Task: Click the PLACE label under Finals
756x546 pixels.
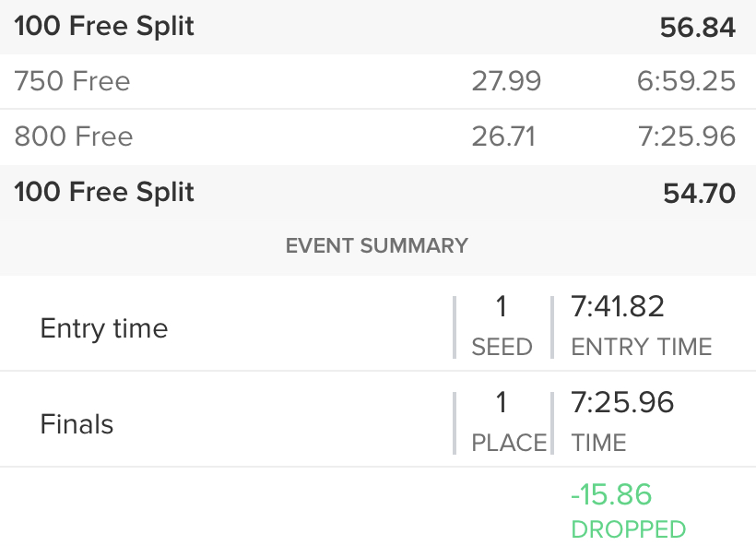Action: click(x=509, y=443)
